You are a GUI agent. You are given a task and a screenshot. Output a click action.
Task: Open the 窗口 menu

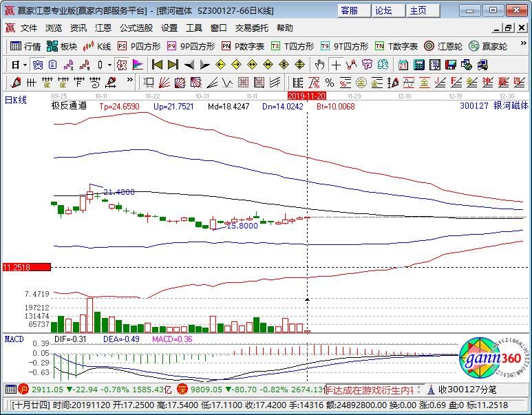[x=218, y=28]
